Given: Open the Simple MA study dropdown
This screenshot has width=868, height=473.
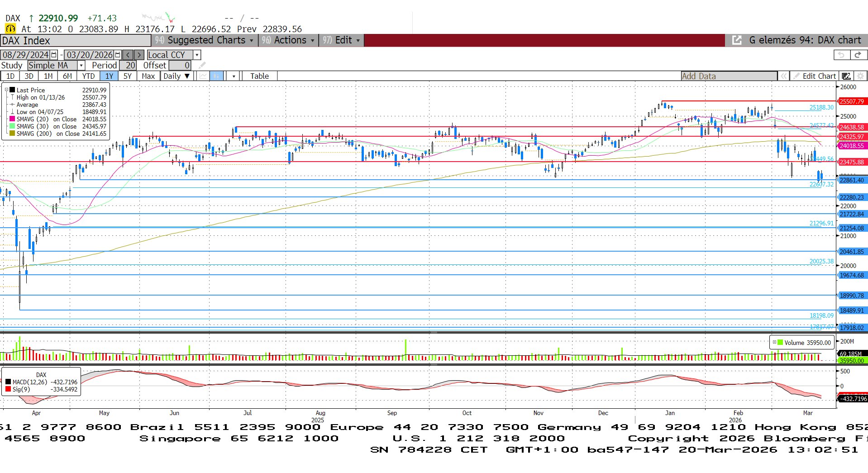Looking at the screenshot, I should tap(81, 66).
